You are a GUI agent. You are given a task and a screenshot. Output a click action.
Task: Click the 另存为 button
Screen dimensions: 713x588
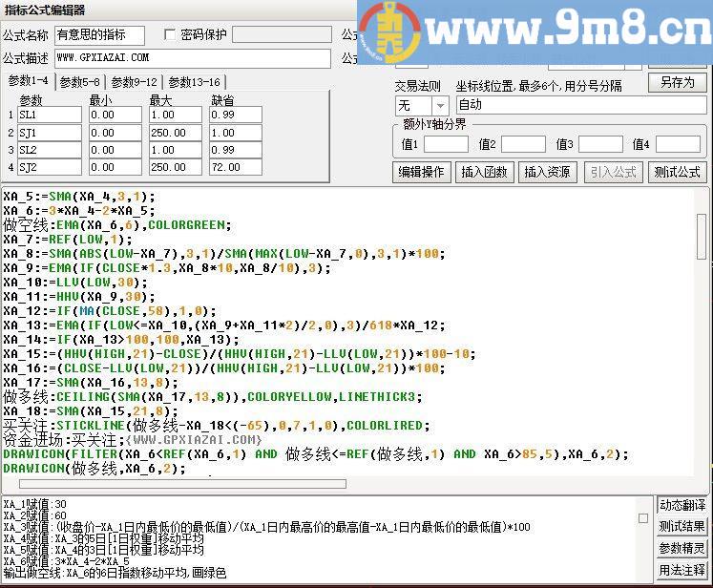point(677,83)
